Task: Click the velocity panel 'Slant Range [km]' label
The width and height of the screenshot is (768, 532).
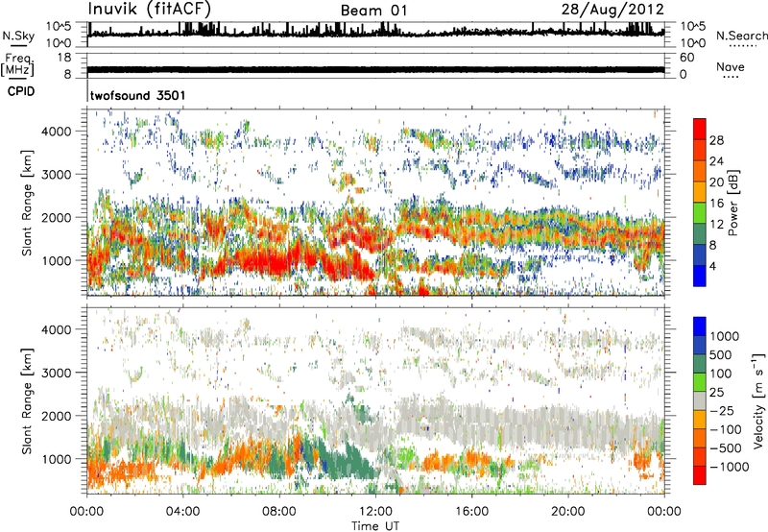Action: [x=27, y=401]
